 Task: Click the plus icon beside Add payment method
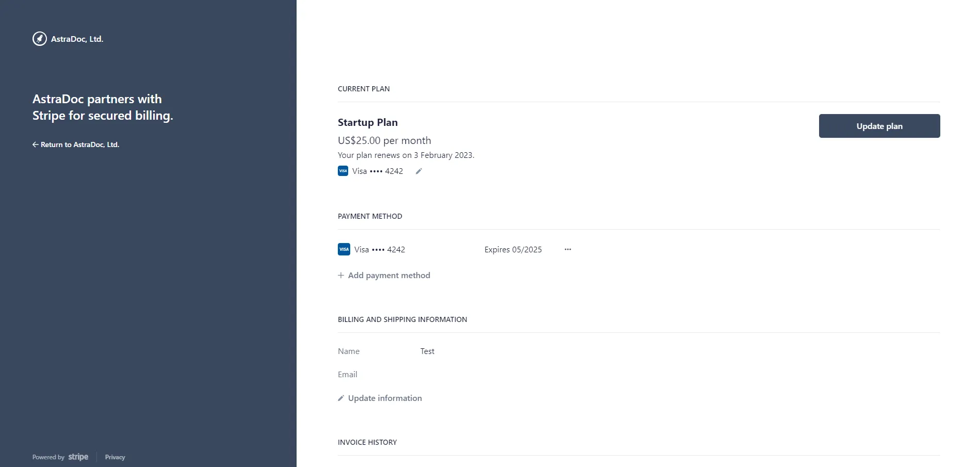340,275
